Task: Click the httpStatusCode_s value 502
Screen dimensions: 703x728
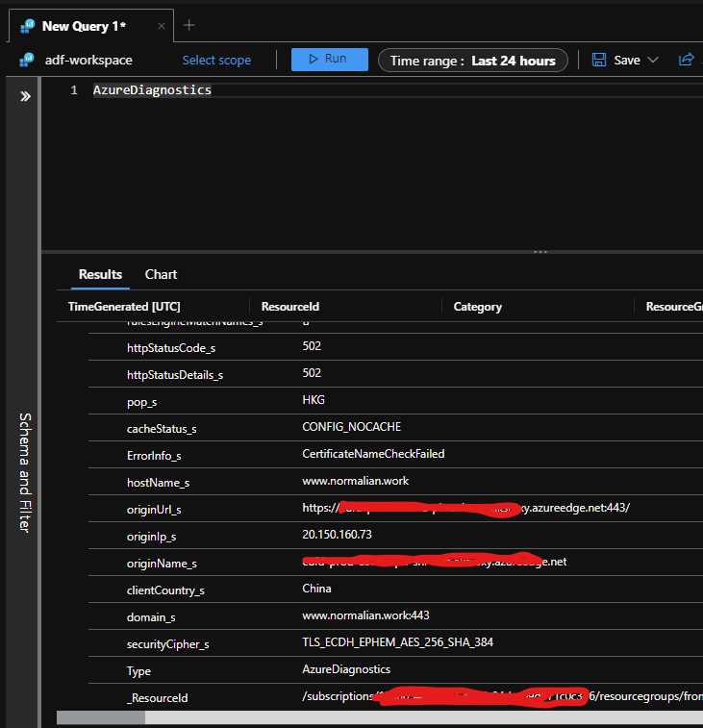Action: tap(312, 346)
